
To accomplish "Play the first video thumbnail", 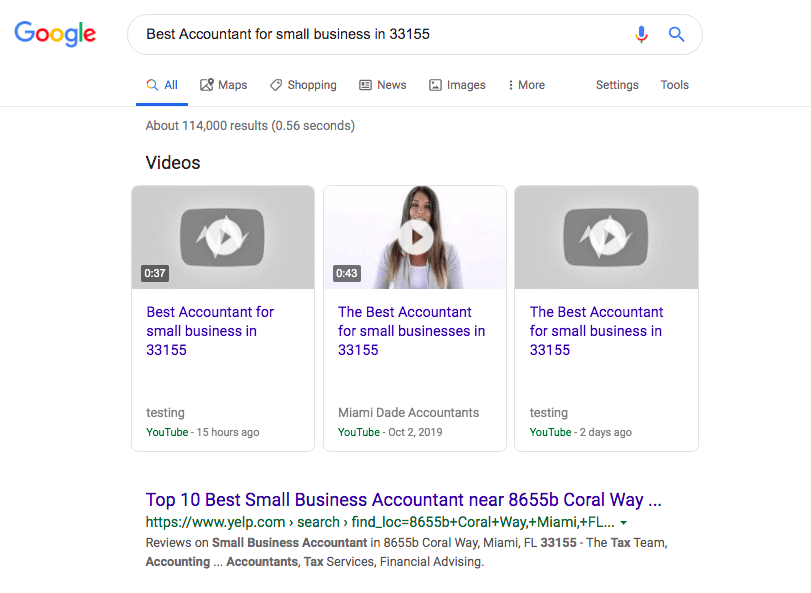I will coord(223,238).
